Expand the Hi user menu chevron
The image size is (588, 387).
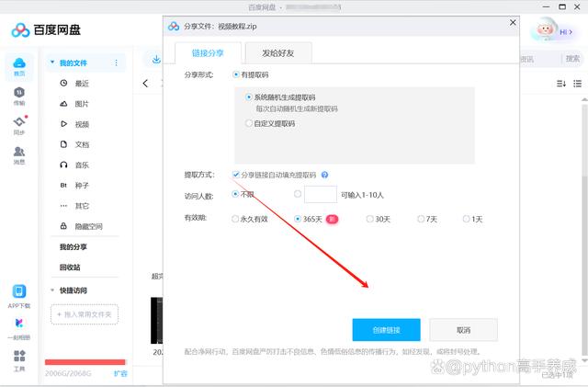click(x=571, y=32)
